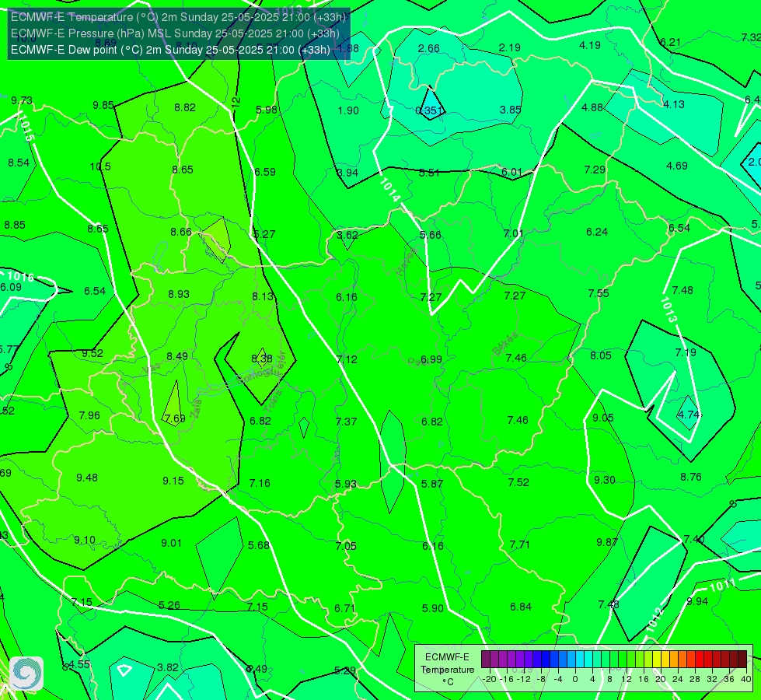This screenshot has width=761, height=700.
Task: Click the 9.30 dew point value
Action: pyautogui.click(x=605, y=481)
